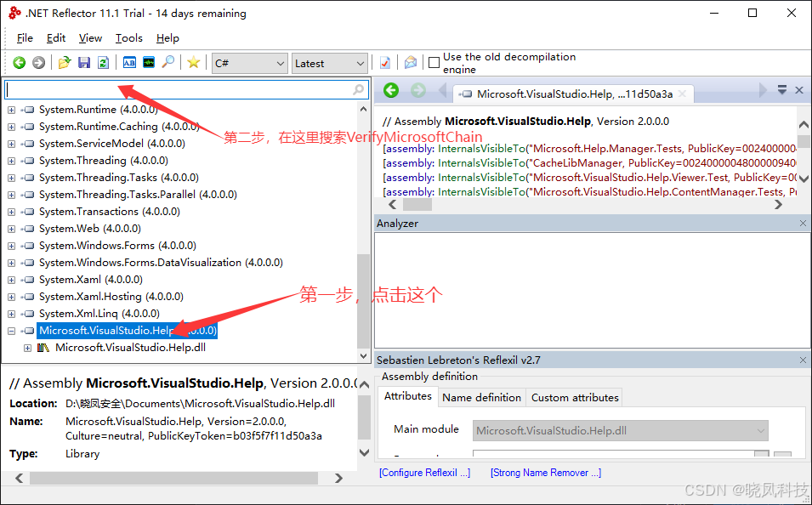Enable Use the old decompilation engine
Screen dimensions: 812x505
[x=434, y=63]
